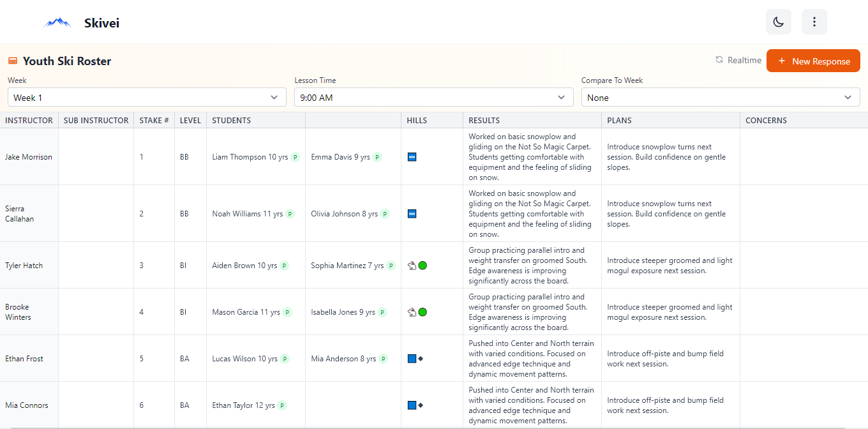The image size is (868, 429).
Task: Click the Realtime refresh icon
Action: (719, 60)
